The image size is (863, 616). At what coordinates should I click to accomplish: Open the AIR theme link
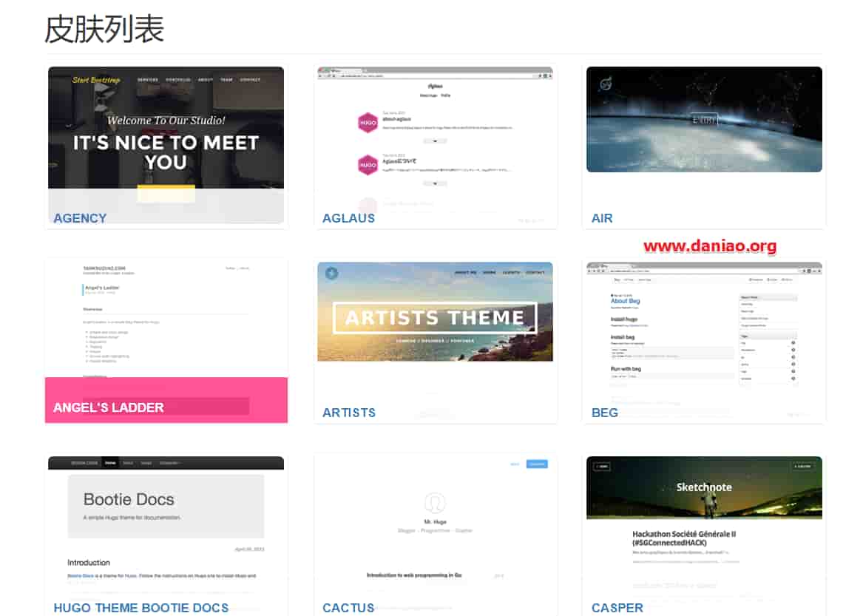(601, 219)
